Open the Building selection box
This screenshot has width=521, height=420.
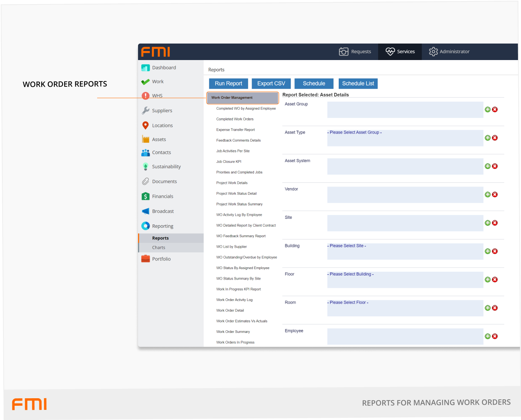[x=405, y=251]
